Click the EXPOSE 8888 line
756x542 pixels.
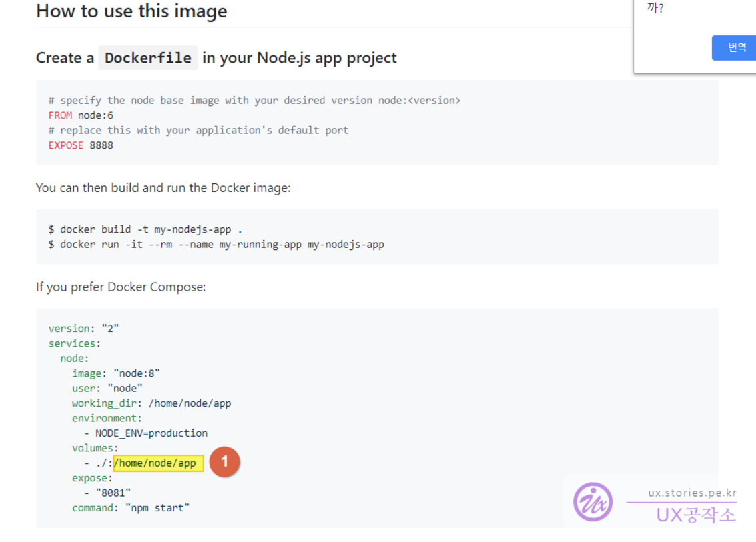coord(81,145)
